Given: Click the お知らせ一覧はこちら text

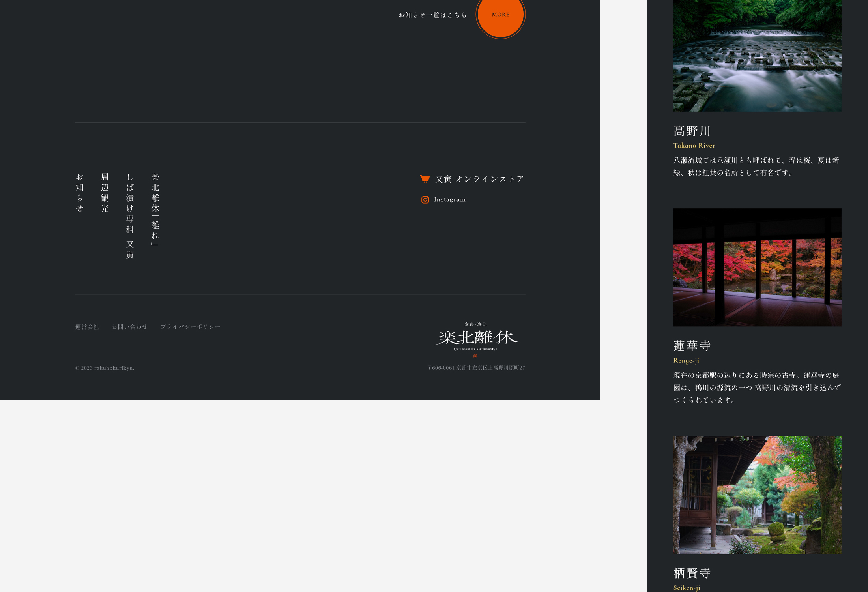Looking at the screenshot, I should coord(432,15).
